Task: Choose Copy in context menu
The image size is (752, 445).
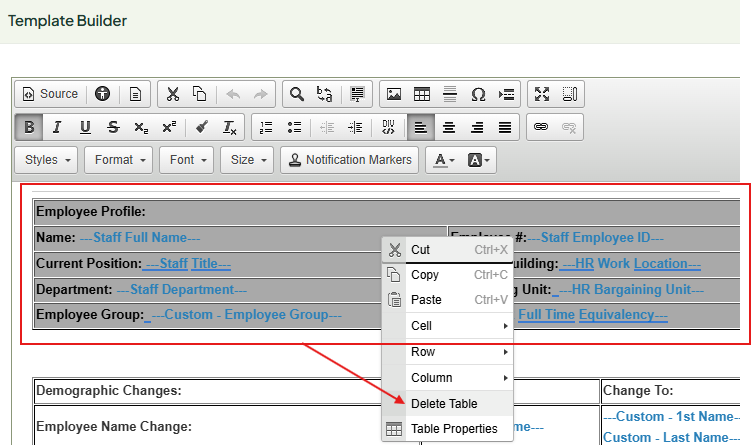Action: [447, 275]
